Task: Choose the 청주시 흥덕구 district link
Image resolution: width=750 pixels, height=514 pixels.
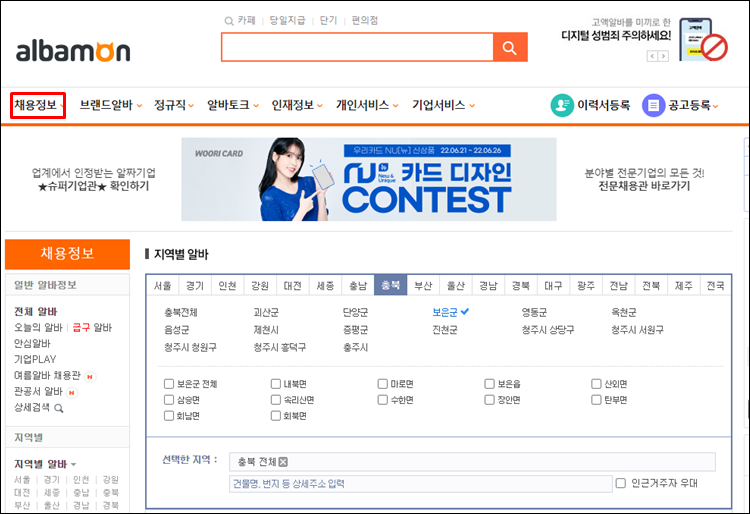Action: click(x=280, y=348)
